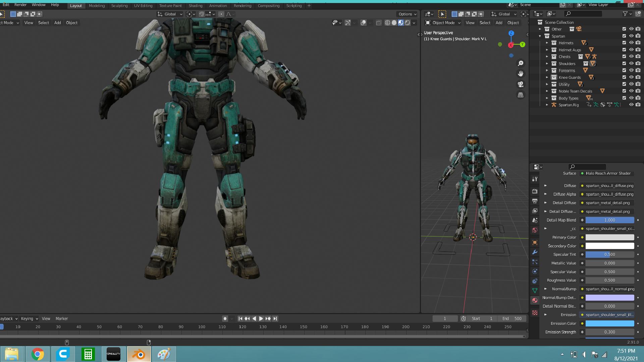Open Creality app from the taskbar
This screenshot has height=362, width=644.
pyautogui.click(x=113, y=354)
